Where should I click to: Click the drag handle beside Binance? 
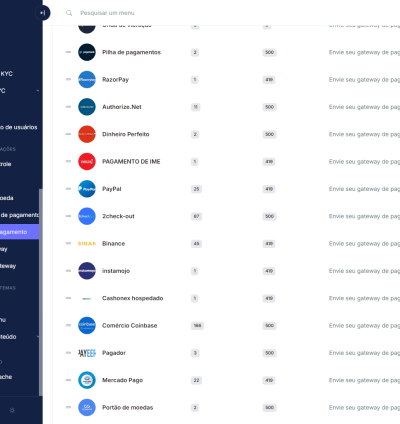pos(68,244)
